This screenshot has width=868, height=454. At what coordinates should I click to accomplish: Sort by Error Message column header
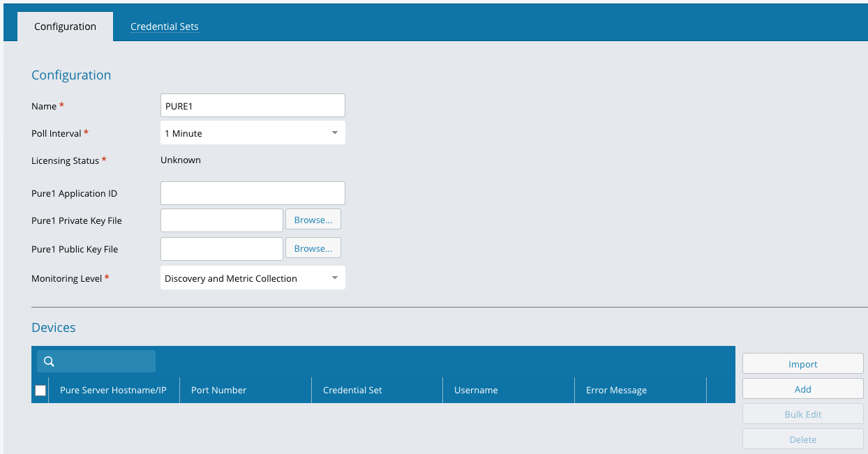tap(641, 390)
